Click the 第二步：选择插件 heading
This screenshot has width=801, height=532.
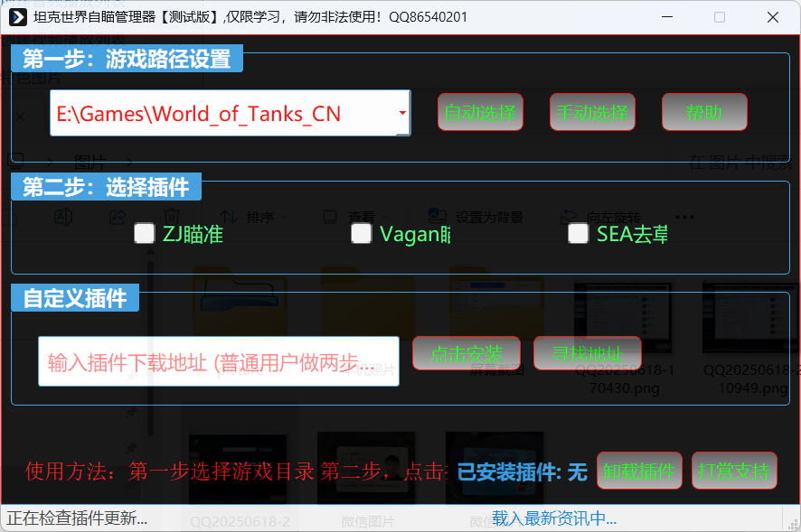click(x=107, y=187)
